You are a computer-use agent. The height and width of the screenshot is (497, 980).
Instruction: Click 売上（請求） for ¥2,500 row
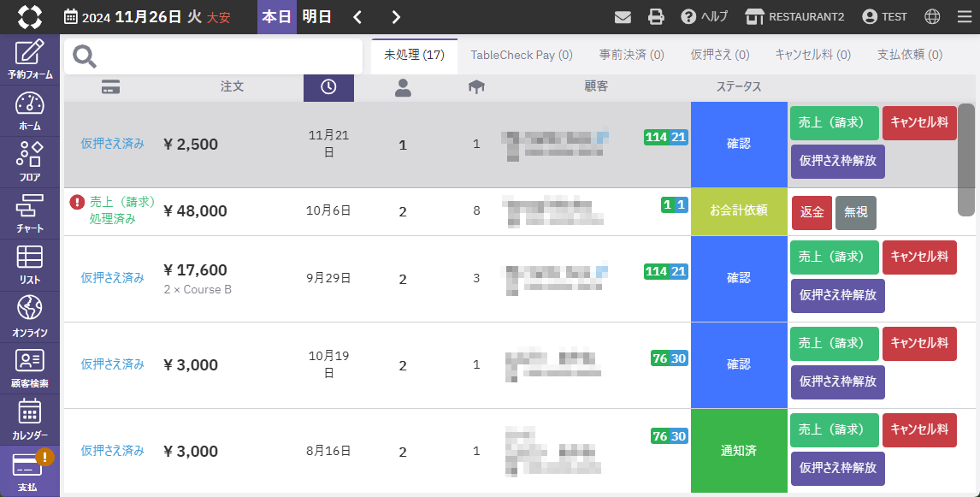(835, 122)
